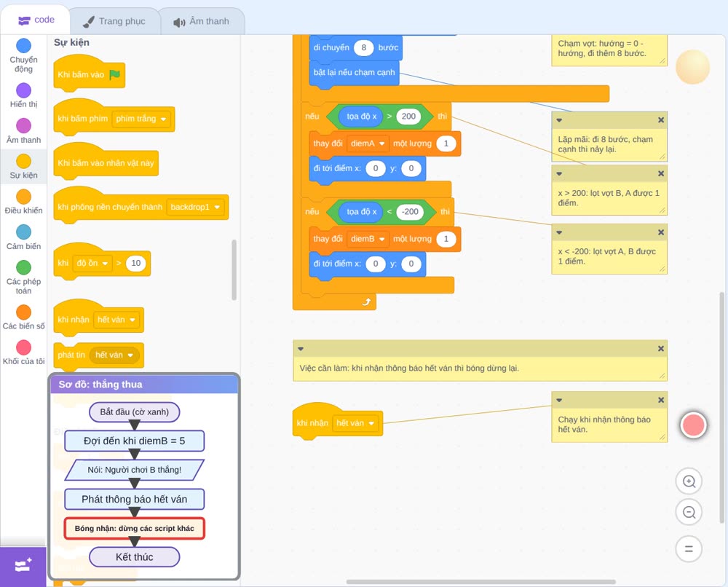Click the zoom in magnifier icon

[689, 481]
